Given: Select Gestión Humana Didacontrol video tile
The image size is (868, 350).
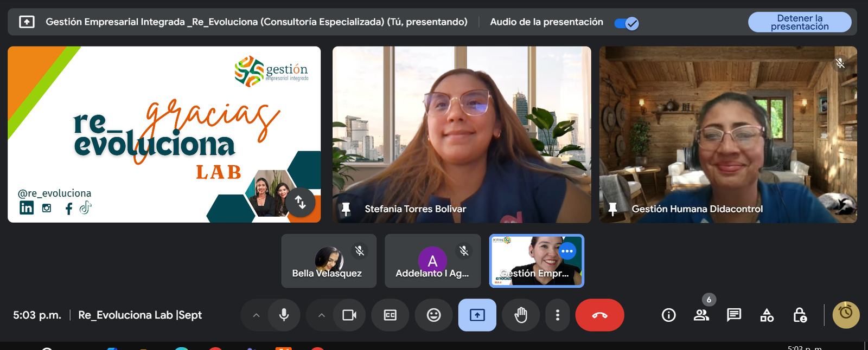Looking at the screenshot, I should click(728, 134).
